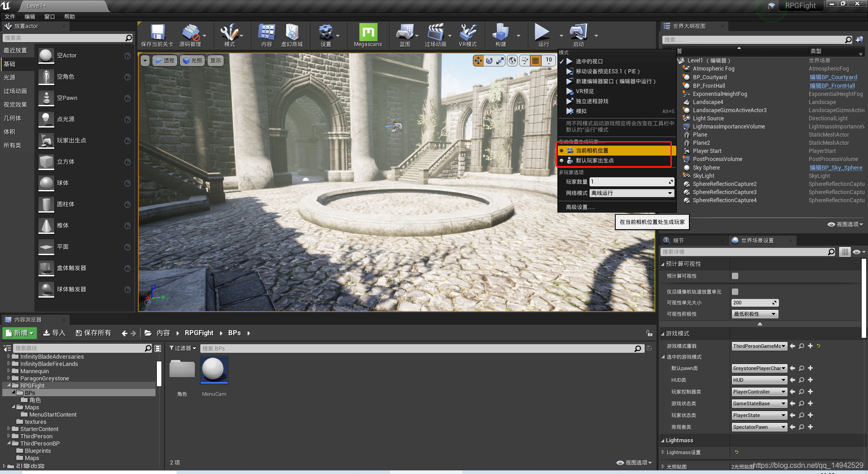Open the Settings toolbar icon

pos(325,35)
